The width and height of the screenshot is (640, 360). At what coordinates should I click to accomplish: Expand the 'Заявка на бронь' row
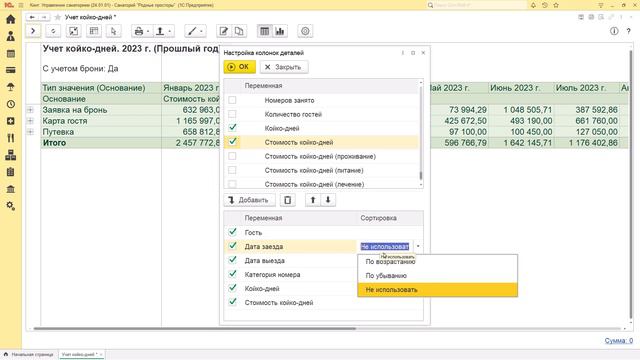[x=31, y=110]
